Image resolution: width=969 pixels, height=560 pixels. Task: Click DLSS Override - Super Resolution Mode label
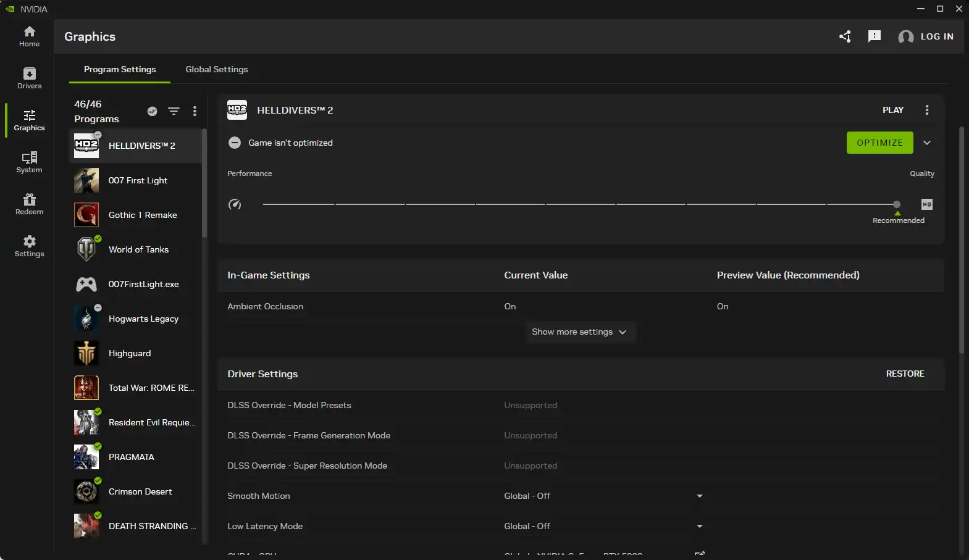pyautogui.click(x=307, y=466)
